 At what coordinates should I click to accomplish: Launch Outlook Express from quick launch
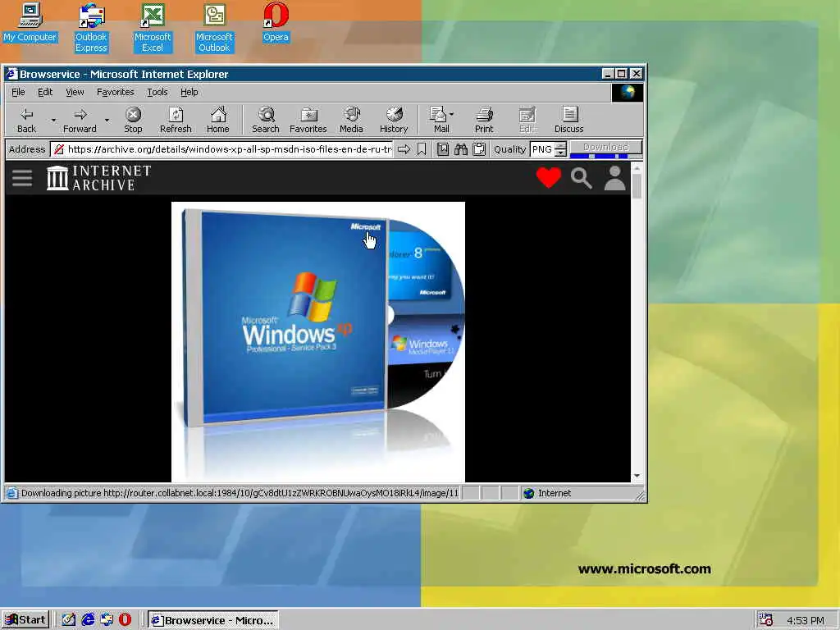107,620
